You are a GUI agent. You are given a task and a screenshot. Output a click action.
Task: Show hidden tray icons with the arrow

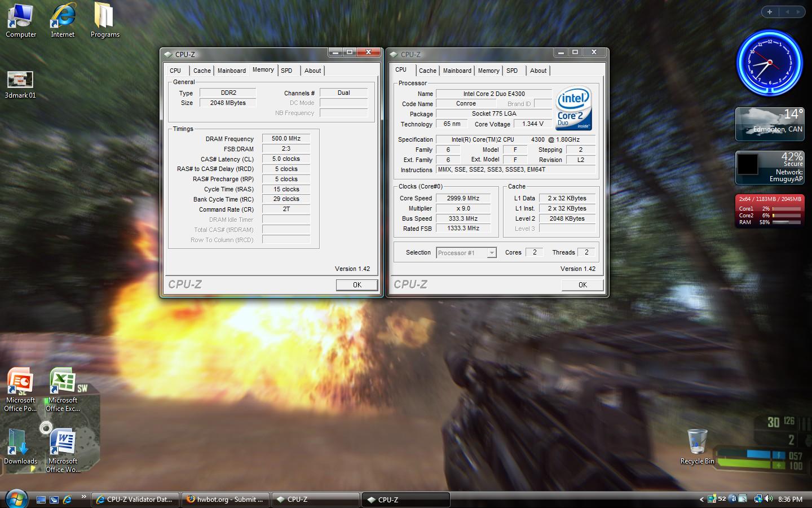coord(701,500)
